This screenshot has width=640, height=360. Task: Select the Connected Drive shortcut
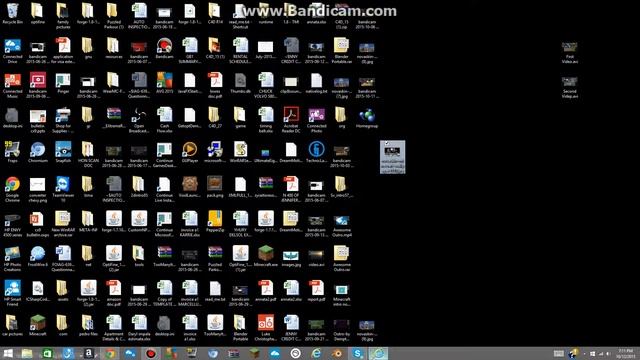click(x=13, y=51)
